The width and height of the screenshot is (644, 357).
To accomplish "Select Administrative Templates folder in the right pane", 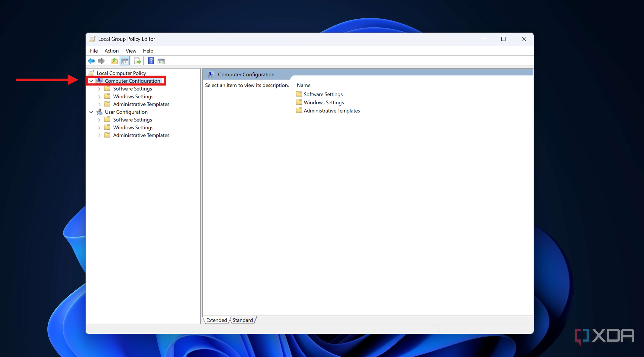I will point(332,111).
